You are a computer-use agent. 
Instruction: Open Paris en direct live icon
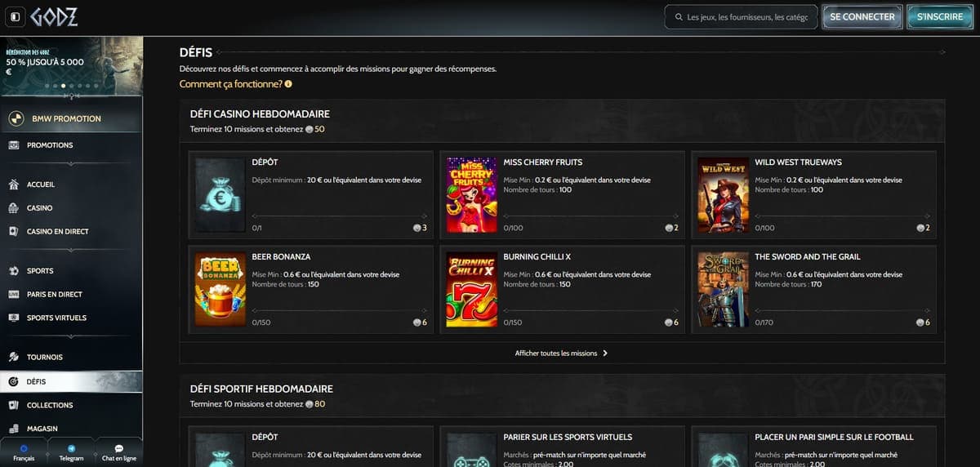point(13,295)
